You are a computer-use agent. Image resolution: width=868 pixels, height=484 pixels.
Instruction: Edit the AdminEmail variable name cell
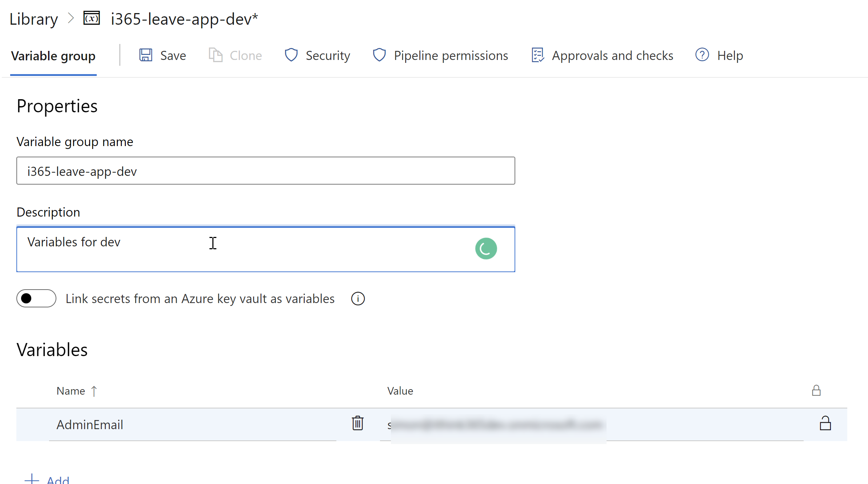click(193, 424)
